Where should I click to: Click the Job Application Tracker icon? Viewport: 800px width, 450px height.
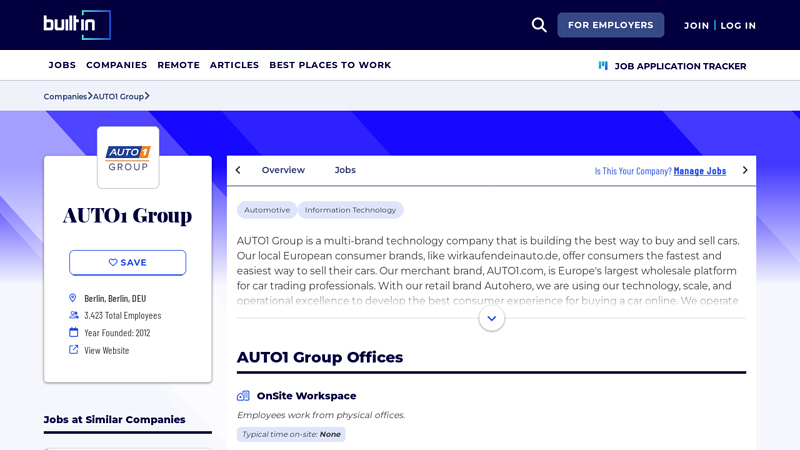coord(603,66)
